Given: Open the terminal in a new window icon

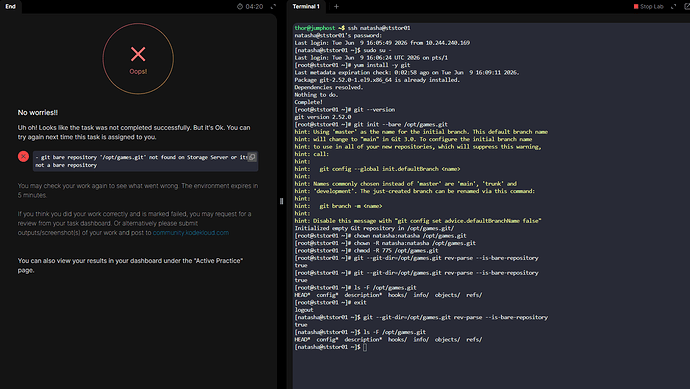Looking at the screenshot, I should (x=686, y=6).
